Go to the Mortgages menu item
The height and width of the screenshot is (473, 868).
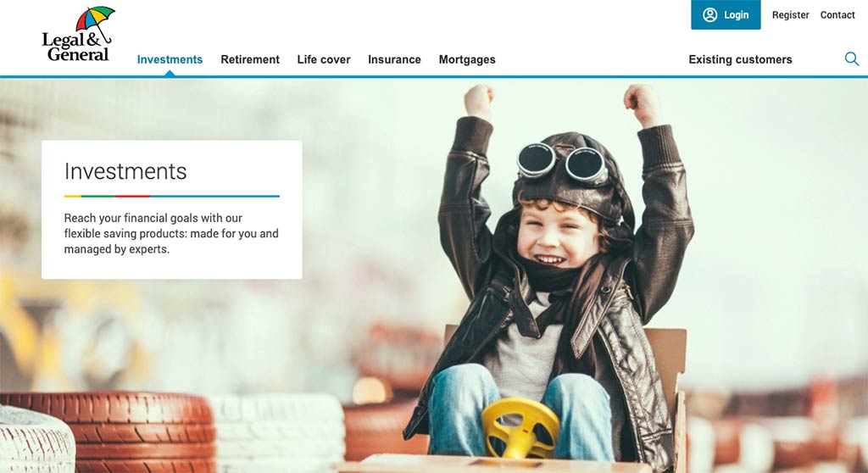(x=467, y=59)
